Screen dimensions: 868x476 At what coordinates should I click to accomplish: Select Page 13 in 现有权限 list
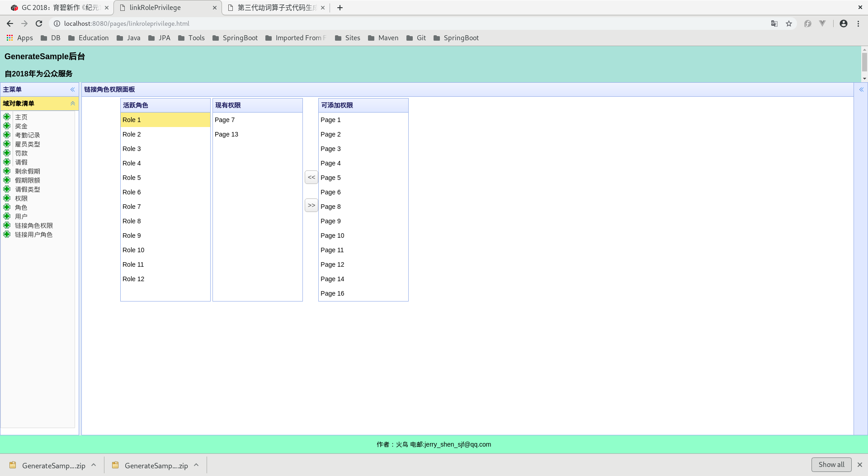click(x=258, y=134)
